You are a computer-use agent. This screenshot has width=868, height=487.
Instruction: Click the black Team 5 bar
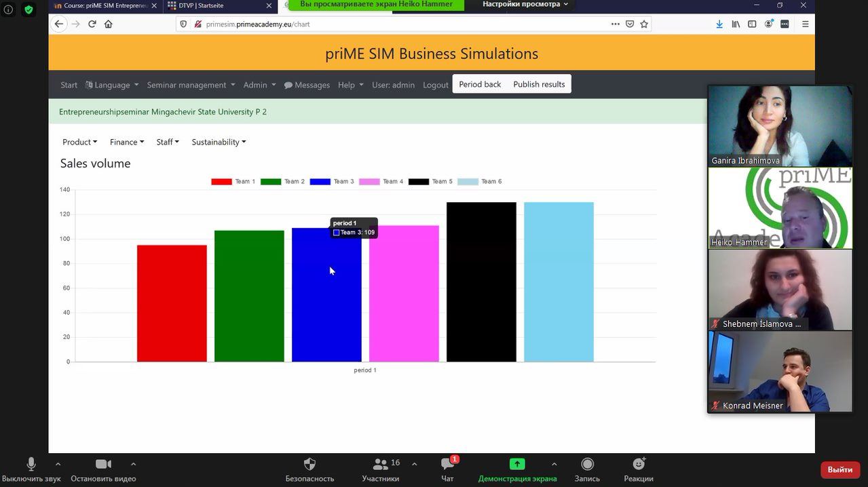tap(481, 282)
